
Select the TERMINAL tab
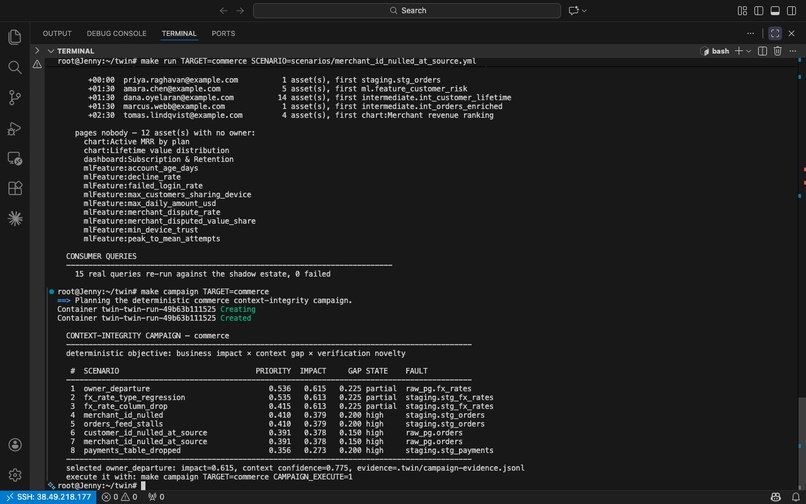point(179,33)
